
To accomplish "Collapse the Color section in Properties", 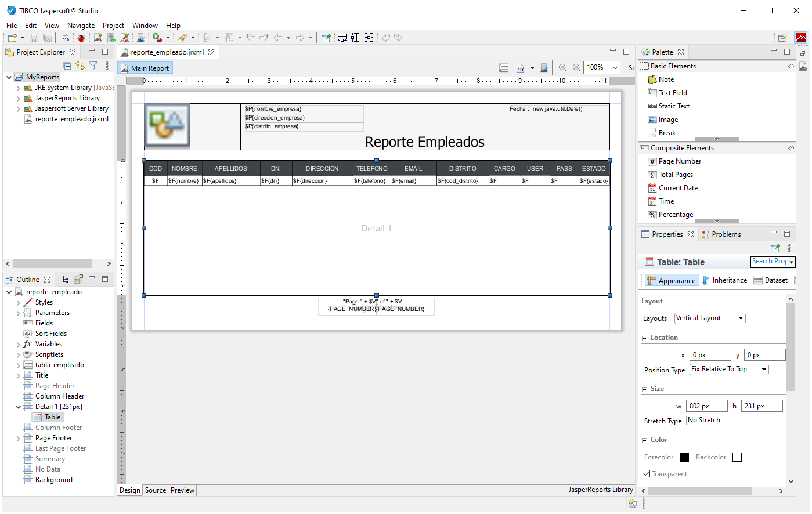I will (645, 440).
